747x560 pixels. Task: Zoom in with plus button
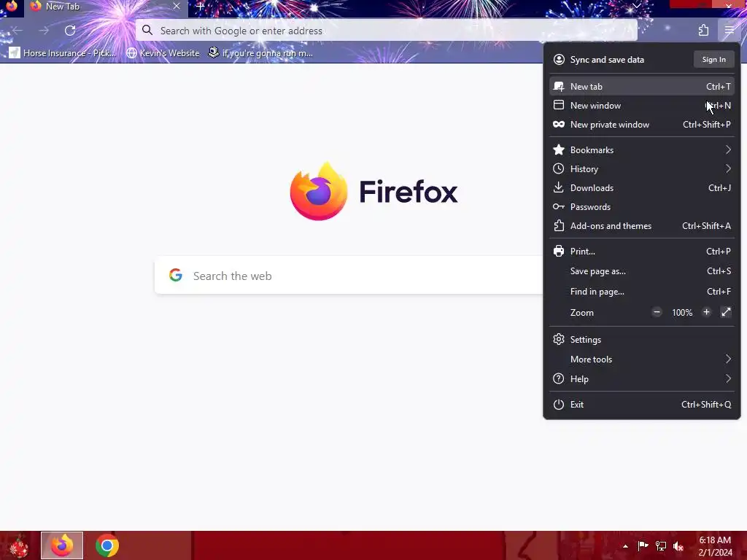pos(706,312)
